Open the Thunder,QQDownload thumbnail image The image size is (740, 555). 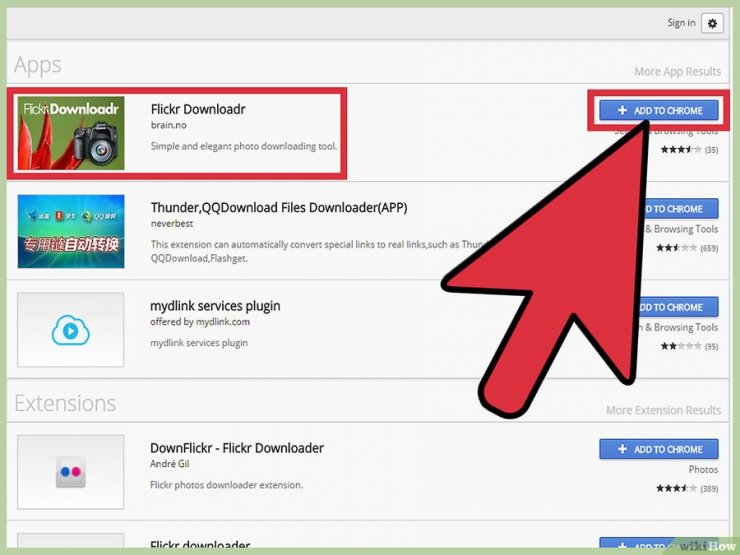click(x=71, y=231)
